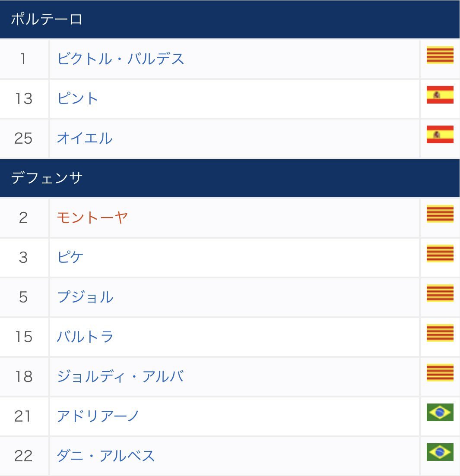The width and height of the screenshot is (460, 476).
Task: Click the Brazilian flag beside ダニ・アルベス
Action: pos(440,452)
